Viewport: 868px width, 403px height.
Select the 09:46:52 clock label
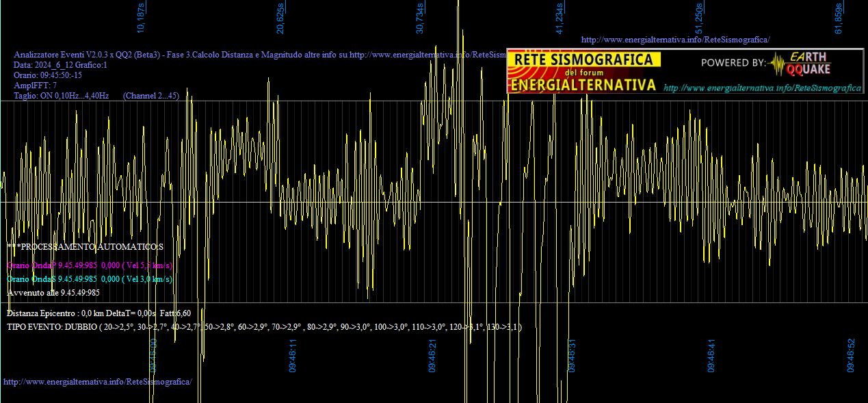(851, 356)
